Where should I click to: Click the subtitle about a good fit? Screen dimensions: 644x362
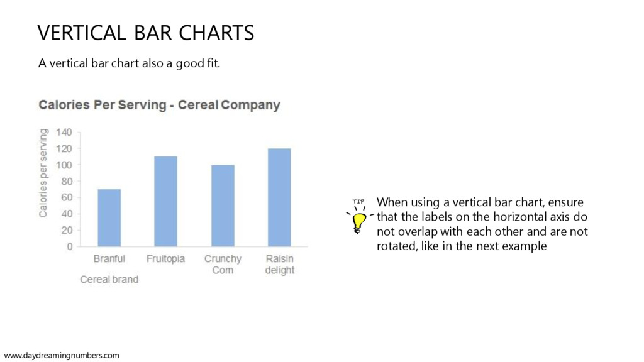[130, 63]
